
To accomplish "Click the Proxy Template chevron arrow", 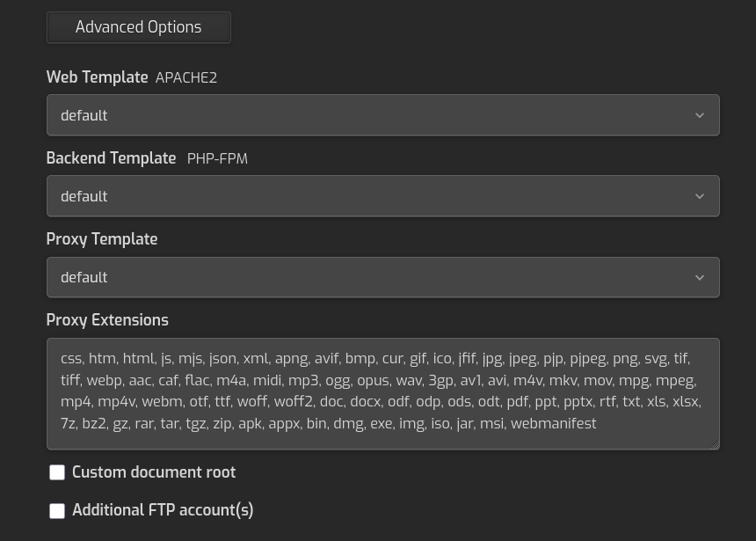I will (x=700, y=277).
